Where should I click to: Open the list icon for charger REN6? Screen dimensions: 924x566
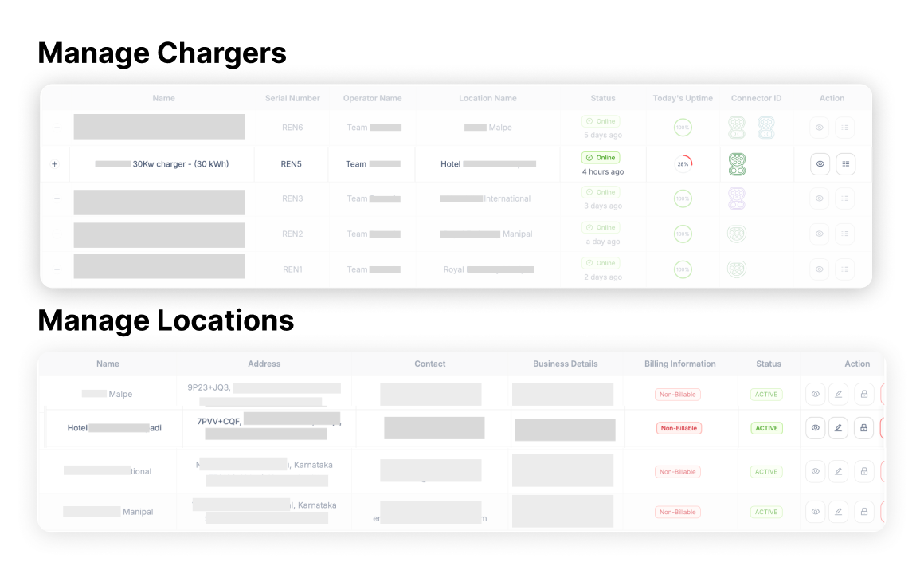[x=845, y=128]
